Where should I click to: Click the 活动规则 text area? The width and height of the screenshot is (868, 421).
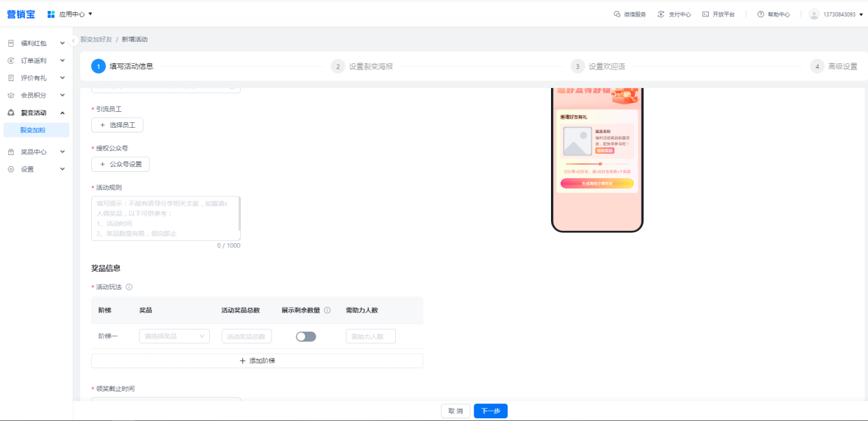[165, 218]
